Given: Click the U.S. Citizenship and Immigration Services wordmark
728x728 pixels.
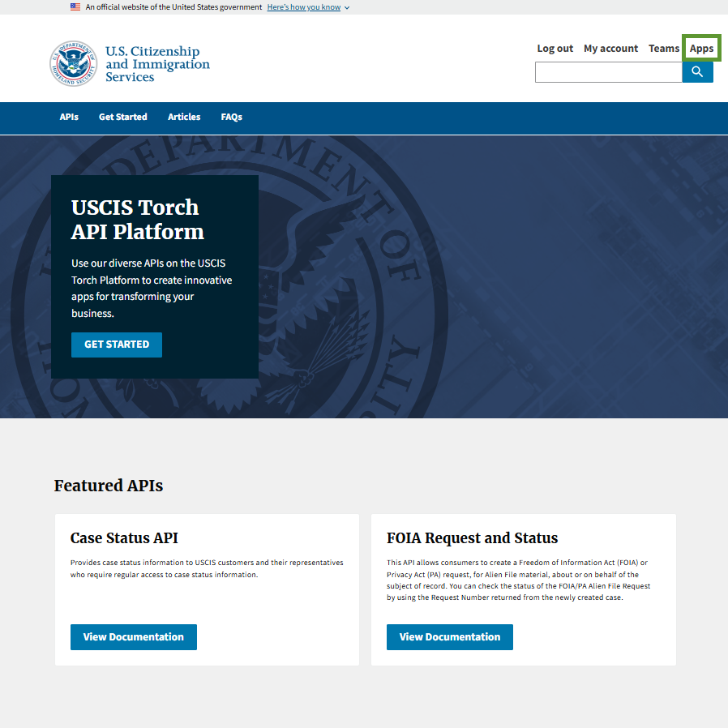Looking at the screenshot, I should pos(157,63).
